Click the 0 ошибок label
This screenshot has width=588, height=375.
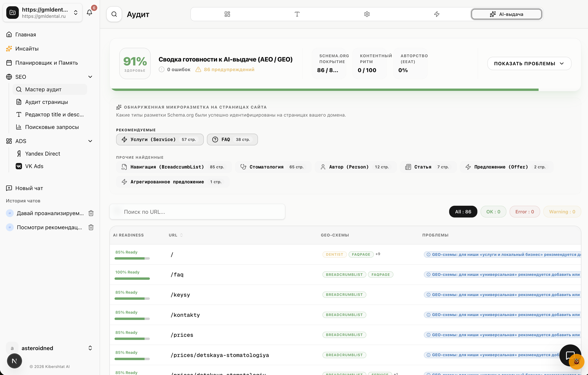[175, 70]
